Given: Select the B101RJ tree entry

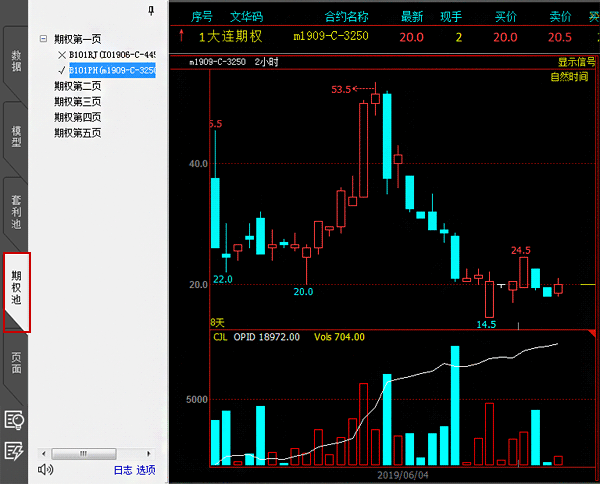Looking at the screenshot, I should pyautogui.click(x=112, y=55).
